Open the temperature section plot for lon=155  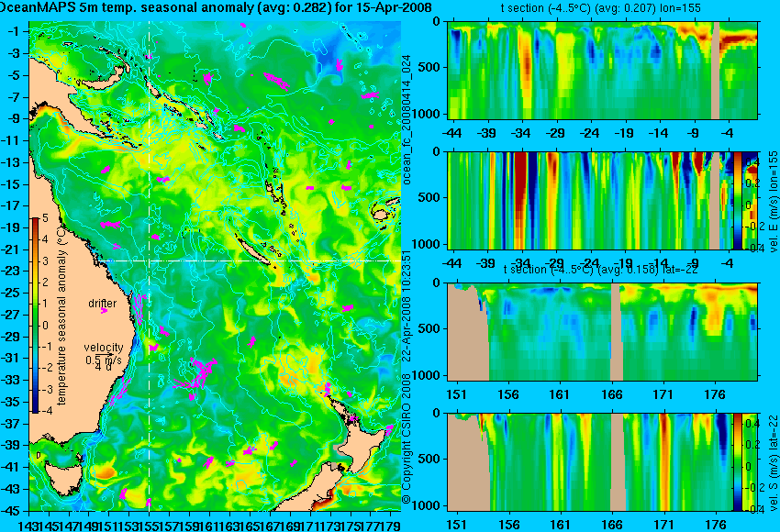(602, 70)
